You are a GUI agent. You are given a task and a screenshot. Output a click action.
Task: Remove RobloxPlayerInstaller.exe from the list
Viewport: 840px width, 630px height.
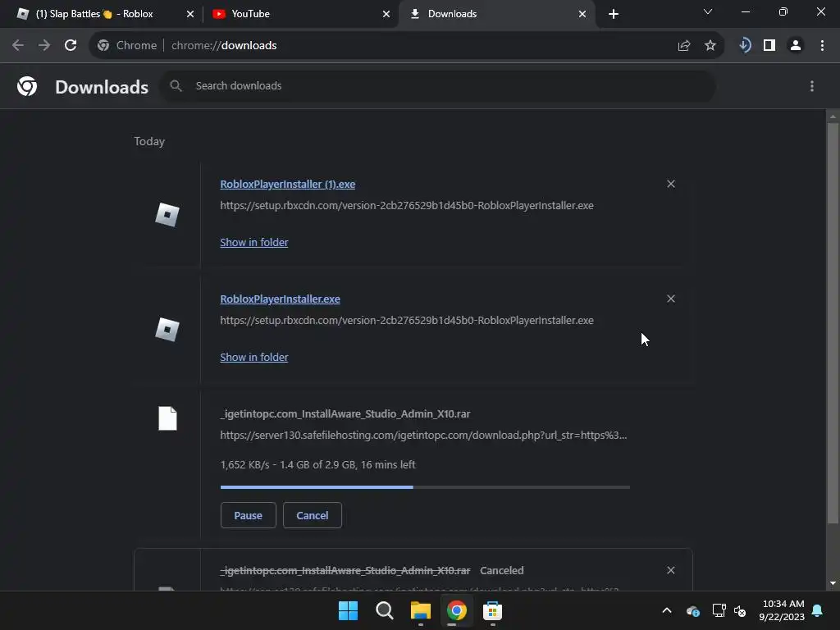coord(671,299)
